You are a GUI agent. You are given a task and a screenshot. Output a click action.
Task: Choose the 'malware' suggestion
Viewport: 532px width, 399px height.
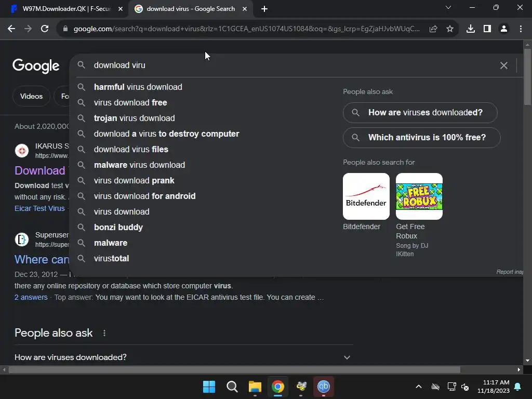111,243
